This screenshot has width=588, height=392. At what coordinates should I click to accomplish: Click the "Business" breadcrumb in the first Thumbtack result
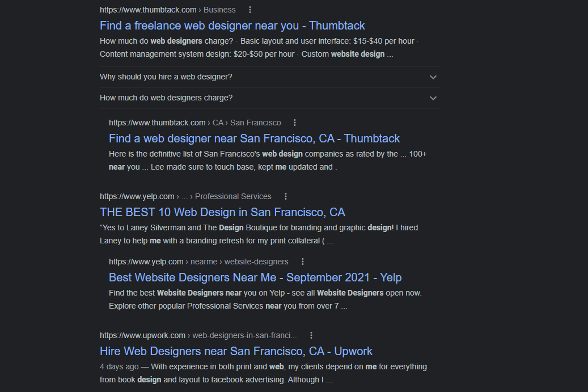tap(219, 10)
